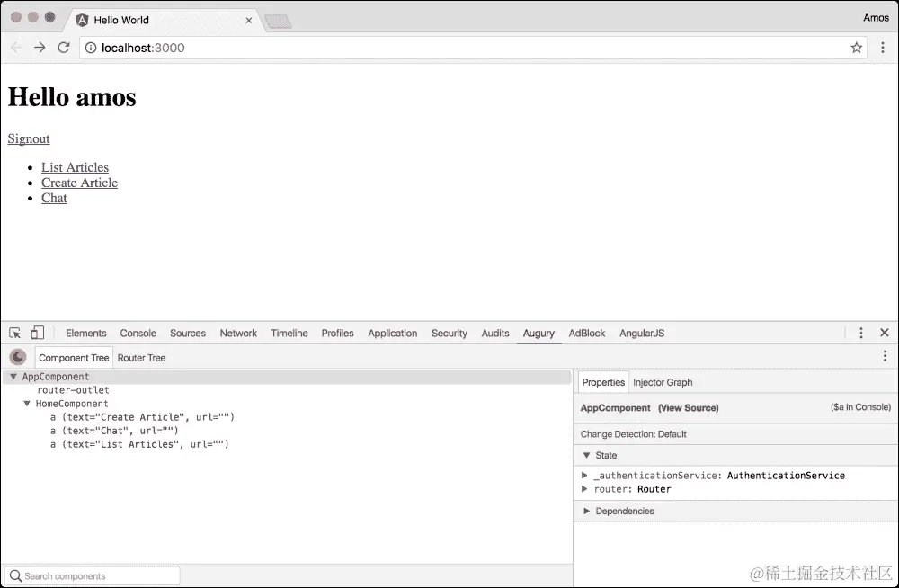
Task: Reload the page with refresh icon
Action: point(64,48)
